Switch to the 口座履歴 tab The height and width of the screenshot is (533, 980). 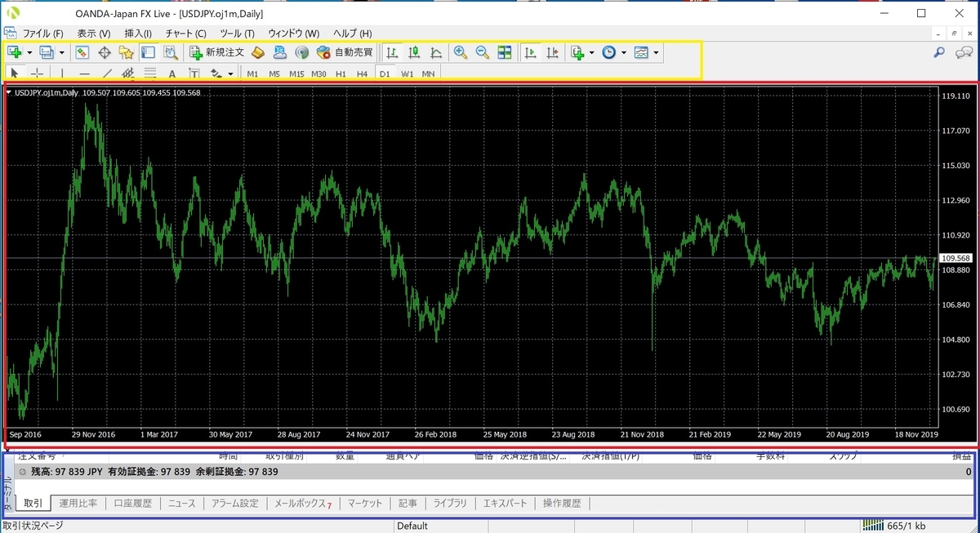click(x=132, y=503)
